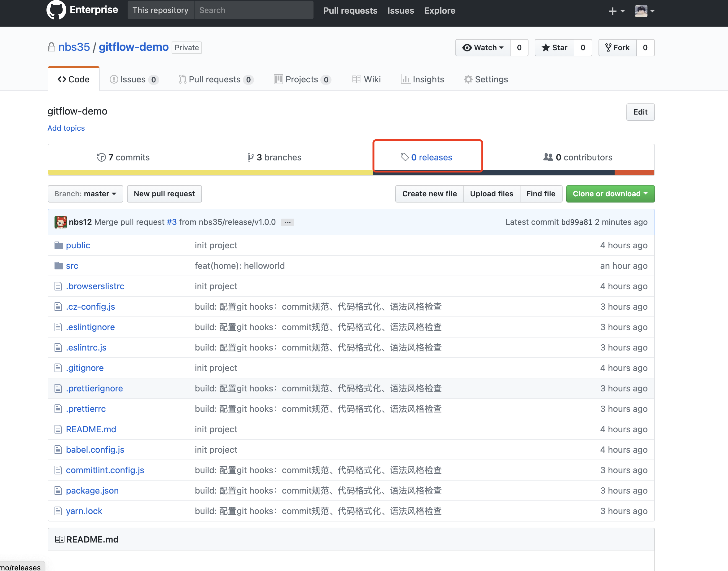This screenshot has height=571, width=728.
Task: Open the .cz-config.js file
Action: point(90,307)
